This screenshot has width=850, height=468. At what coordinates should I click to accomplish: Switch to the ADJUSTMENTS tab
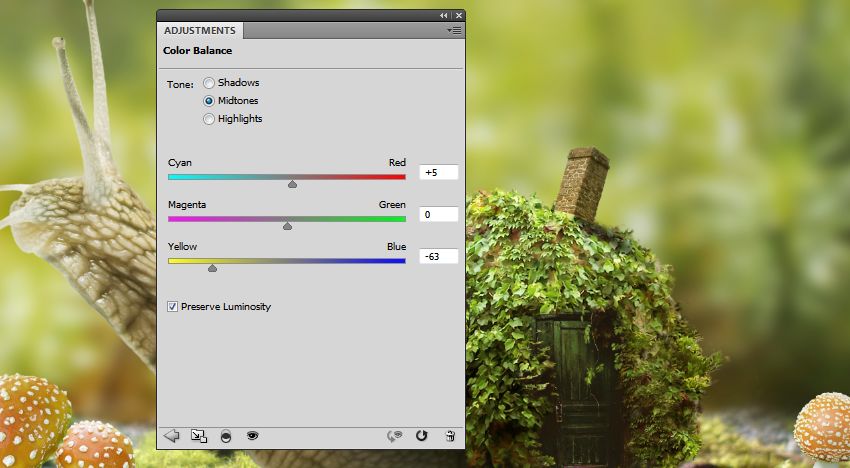[199, 30]
